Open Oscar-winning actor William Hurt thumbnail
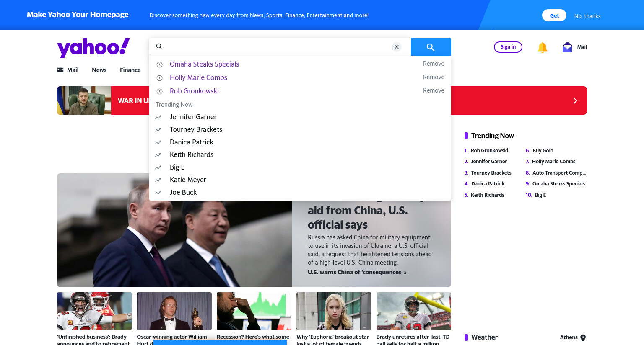Viewport: 644px width, 345px height. point(174,311)
